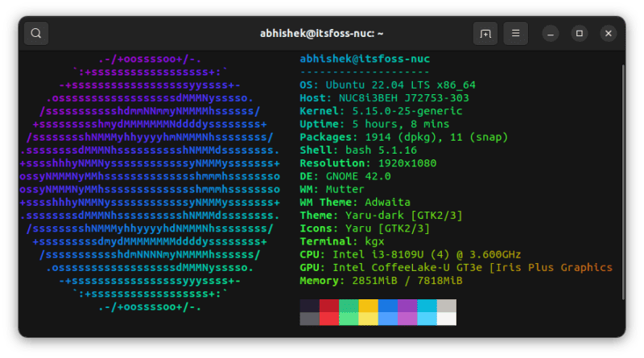Screen dimensions: 644x358
Task: Click the GPU Intel CoffeeLake-U line
Action: 456,267
